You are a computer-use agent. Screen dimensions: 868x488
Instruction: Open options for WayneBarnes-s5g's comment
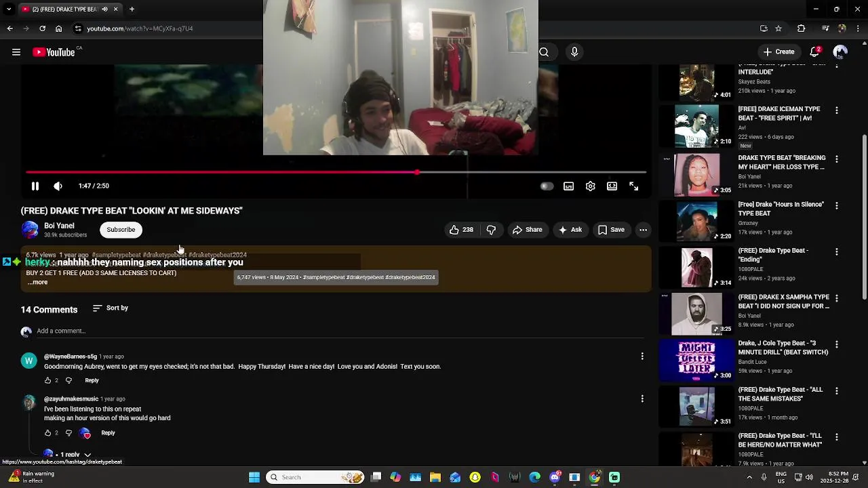click(642, 356)
